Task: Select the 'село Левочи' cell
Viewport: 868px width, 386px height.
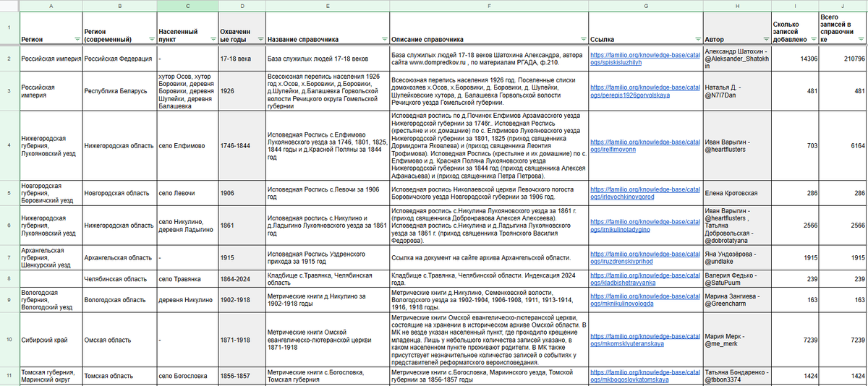Action: point(187,193)
